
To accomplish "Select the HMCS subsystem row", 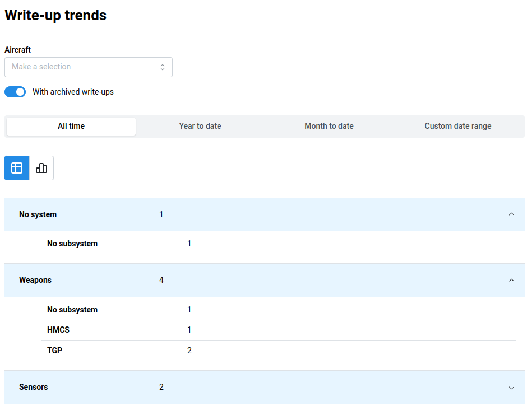I will click(58, 330).
